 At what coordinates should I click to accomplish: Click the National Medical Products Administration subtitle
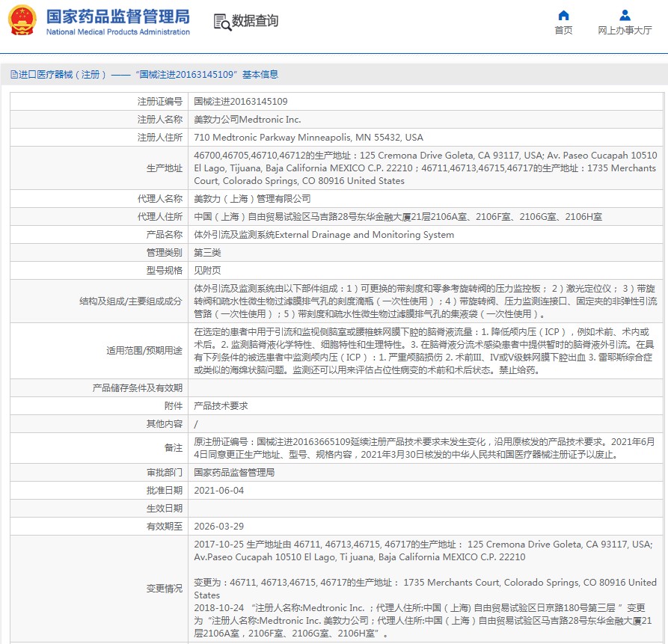(118, 32)
